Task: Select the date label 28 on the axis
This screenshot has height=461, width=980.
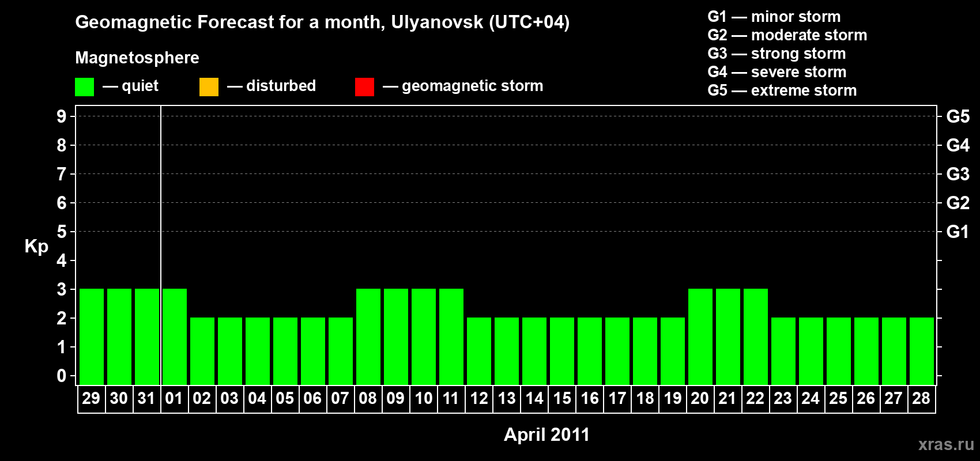Action: click(921, 398)
